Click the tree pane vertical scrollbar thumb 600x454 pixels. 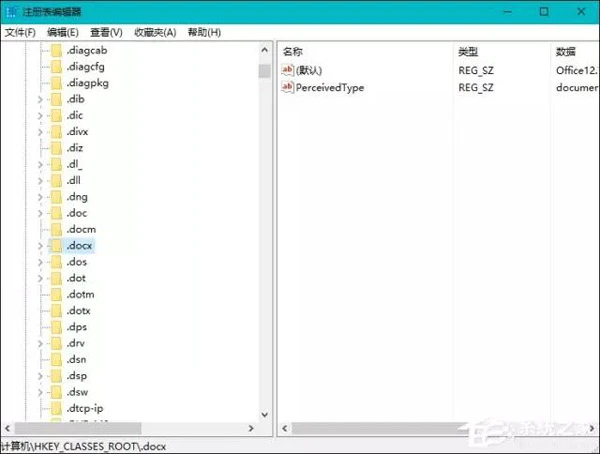point(264,71)
